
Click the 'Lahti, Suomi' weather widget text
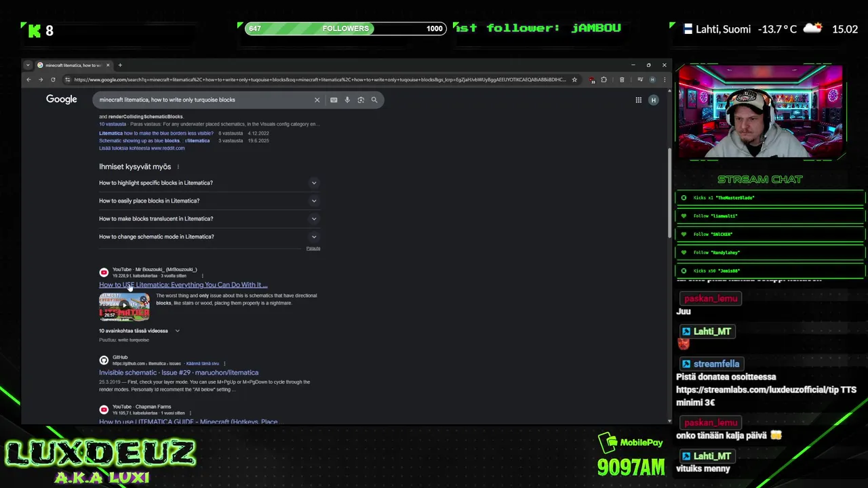(x=722, y=29)
